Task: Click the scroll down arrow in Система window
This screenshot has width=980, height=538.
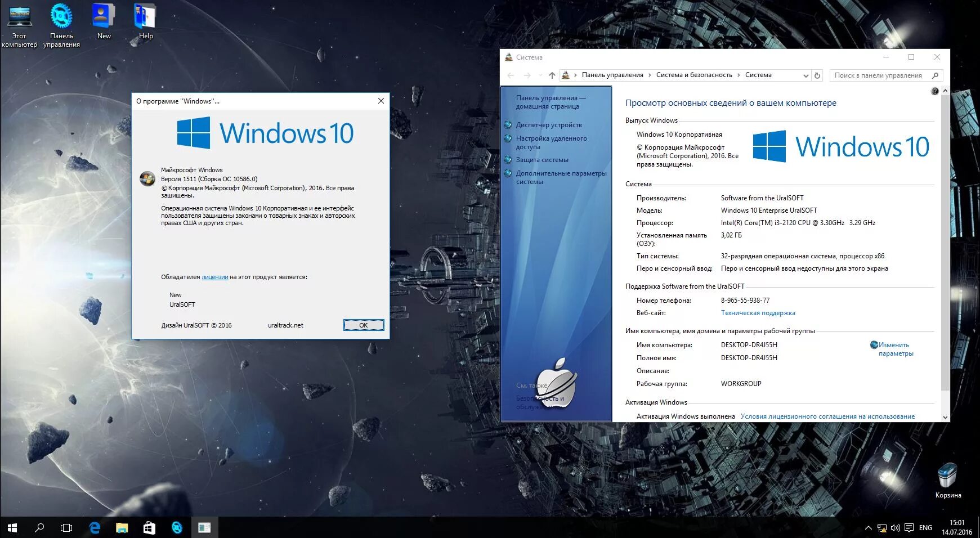Action: coord(945,417)
